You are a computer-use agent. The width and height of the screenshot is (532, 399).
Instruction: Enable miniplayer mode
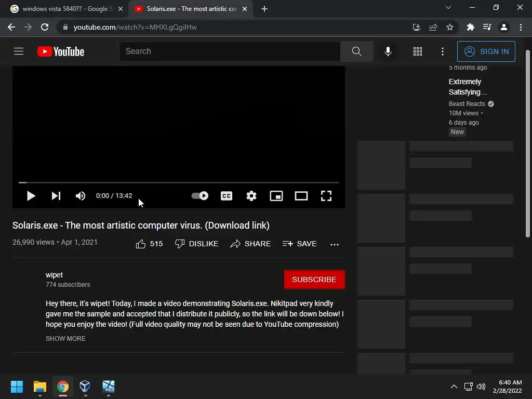point(276,196)
